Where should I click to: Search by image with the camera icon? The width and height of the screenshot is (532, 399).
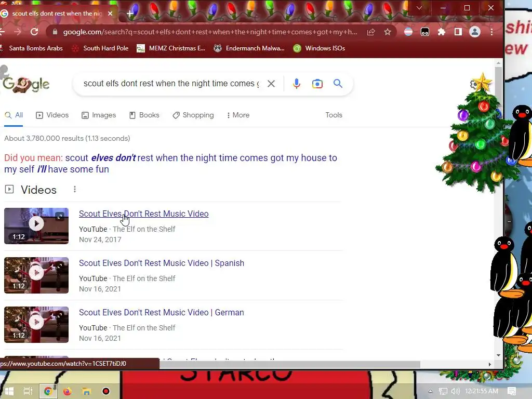[x=317, y=84]
